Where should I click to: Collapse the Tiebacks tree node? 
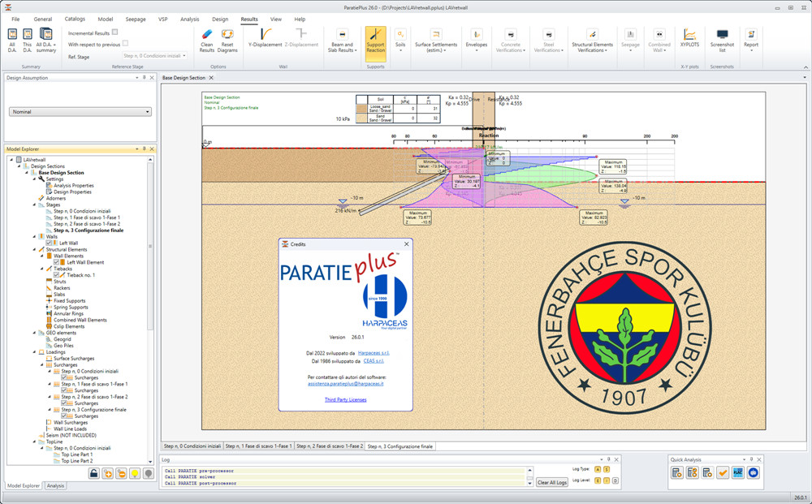(42, 269)
